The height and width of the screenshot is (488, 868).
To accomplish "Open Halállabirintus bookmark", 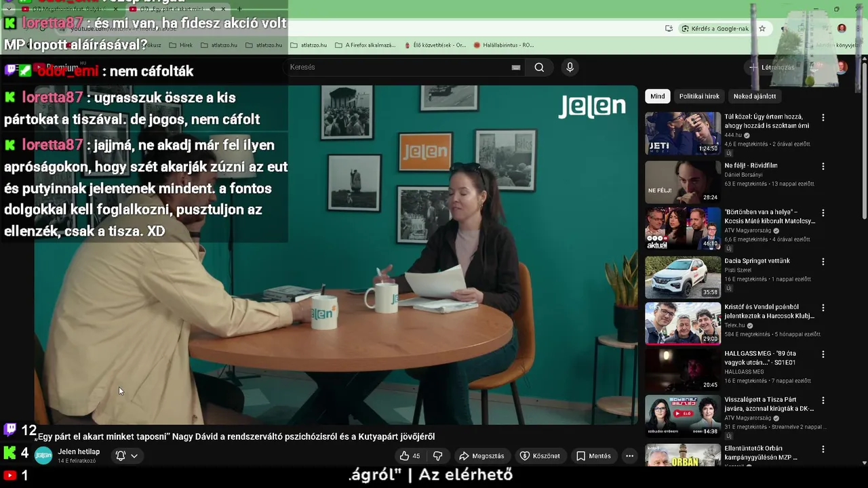I will (503, 45).
